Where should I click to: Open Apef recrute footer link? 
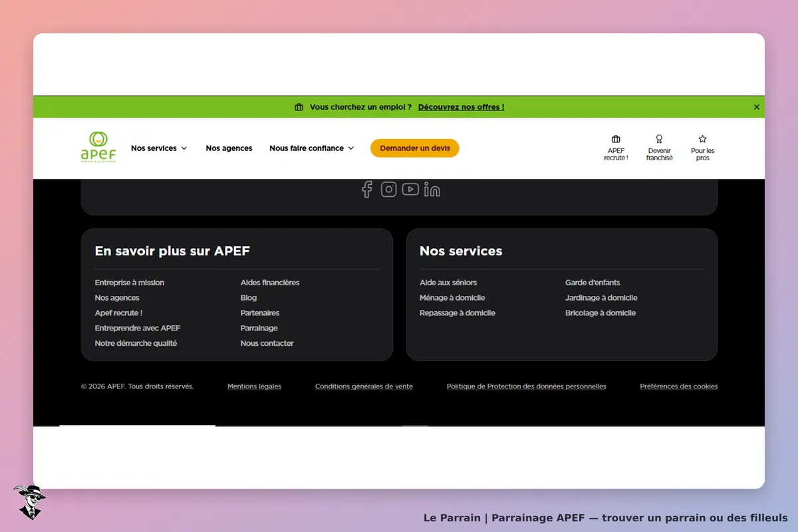point(118,313)
